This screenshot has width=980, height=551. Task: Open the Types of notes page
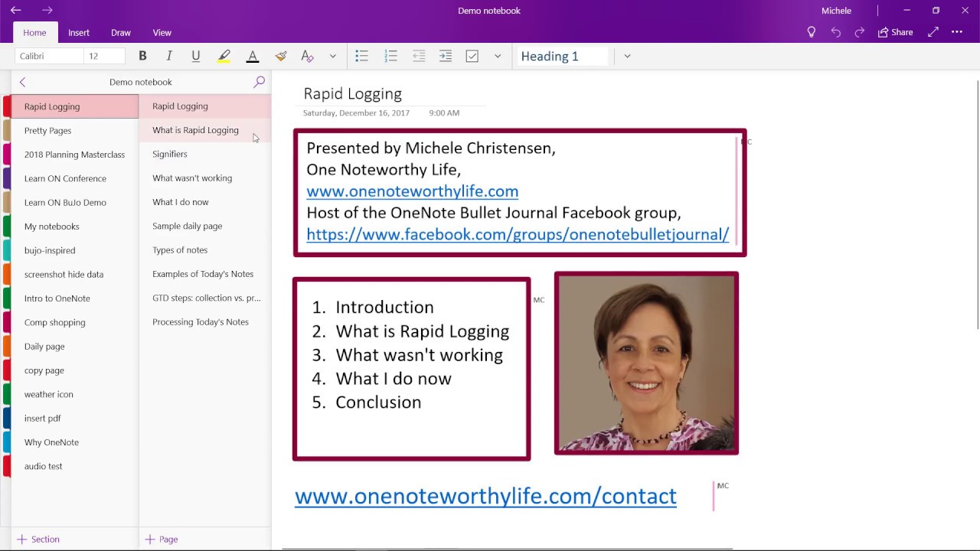205,250
